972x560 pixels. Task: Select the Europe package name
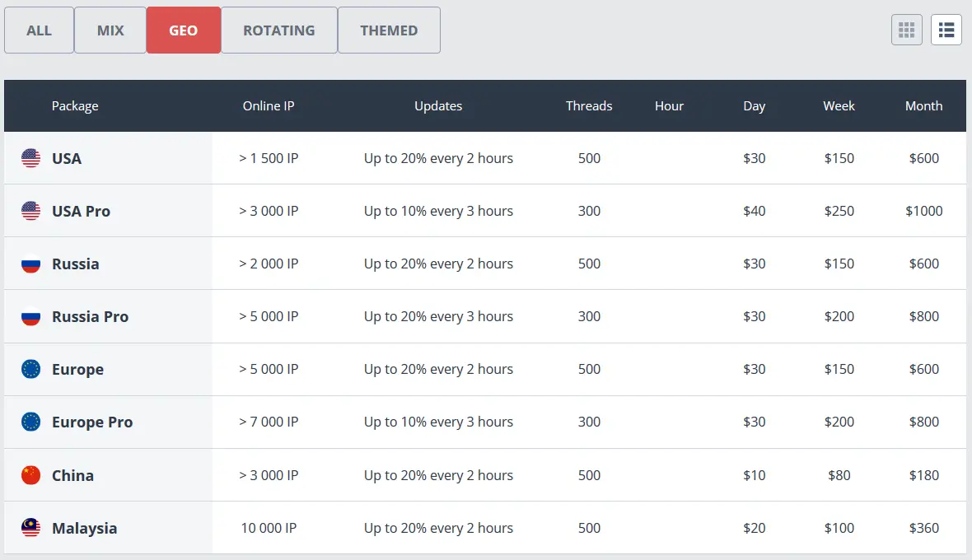click(77, 370)
